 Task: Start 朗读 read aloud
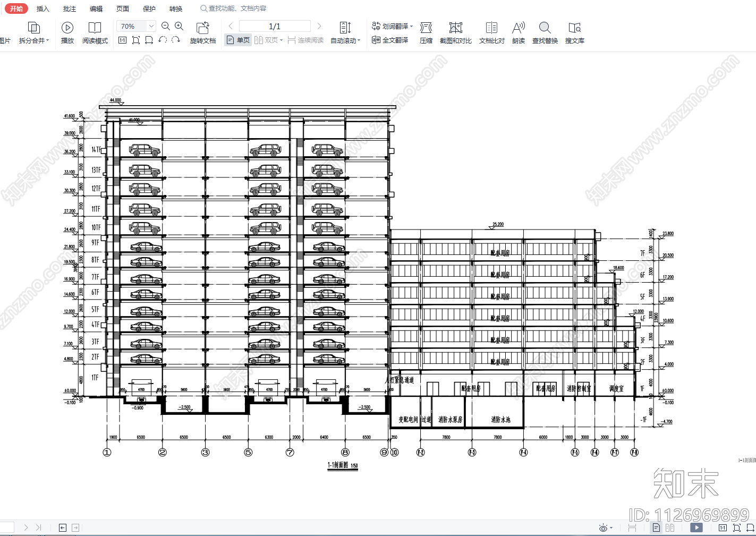coord(519,33)
